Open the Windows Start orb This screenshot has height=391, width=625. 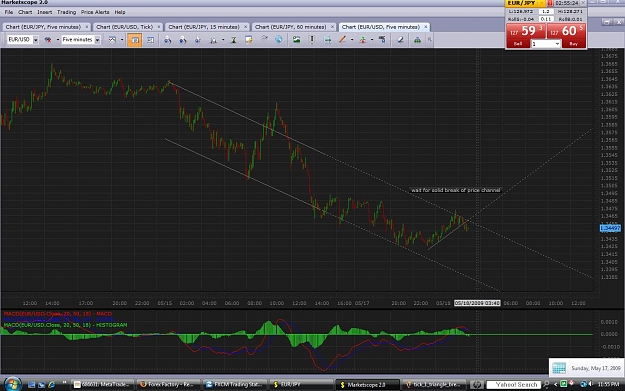click(x=13, y=384)
